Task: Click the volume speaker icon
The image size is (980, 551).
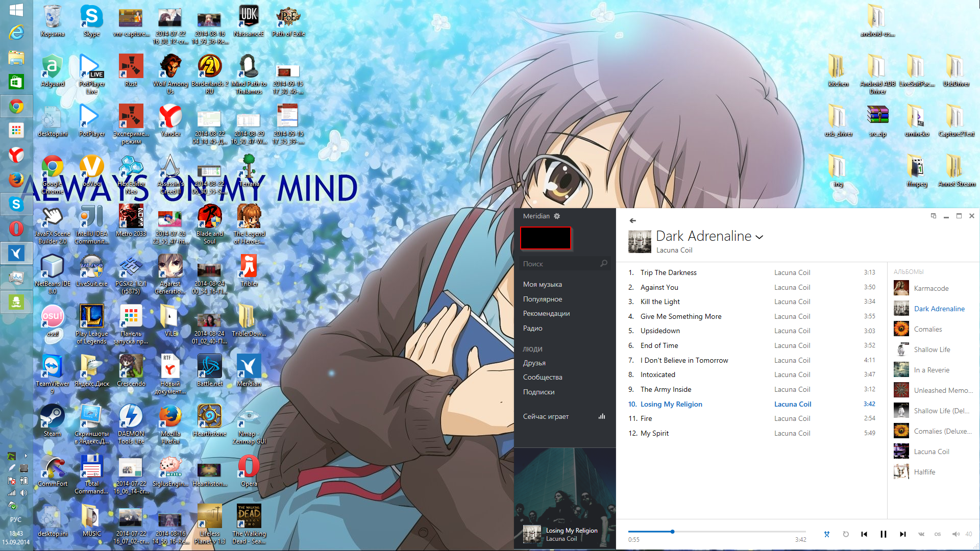Action: 955,534
